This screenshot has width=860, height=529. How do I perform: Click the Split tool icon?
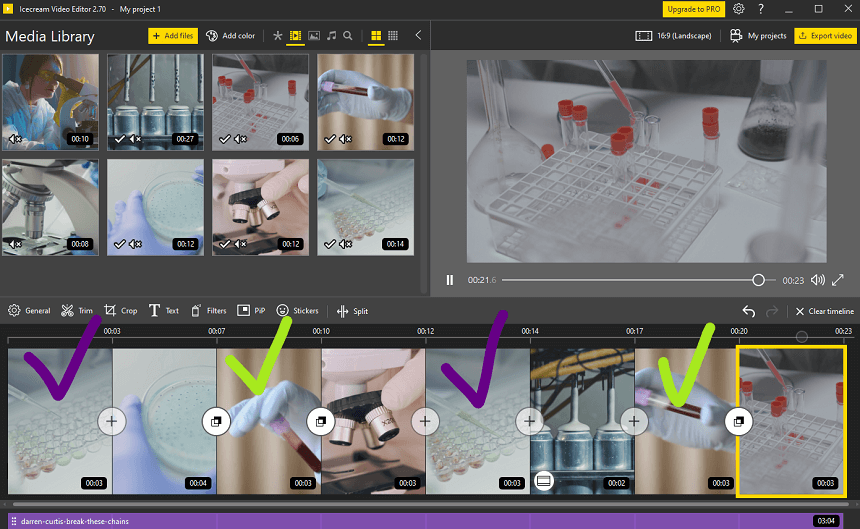(342, 311)
